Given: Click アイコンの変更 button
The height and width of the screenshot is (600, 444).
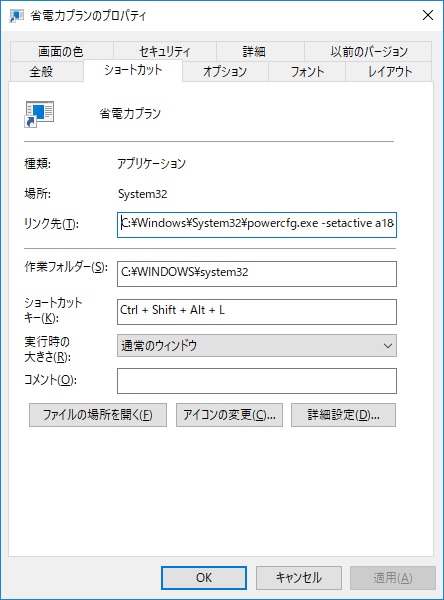Looking at the screenshot, I should coord(229,415).
